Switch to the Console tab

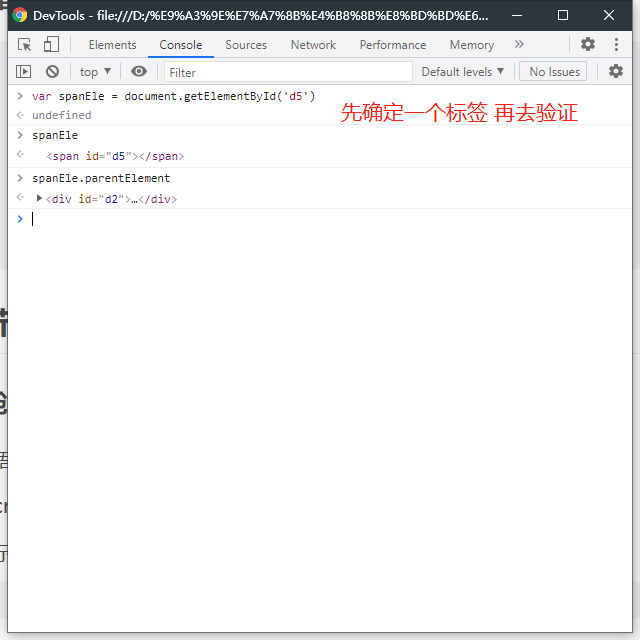180,45
